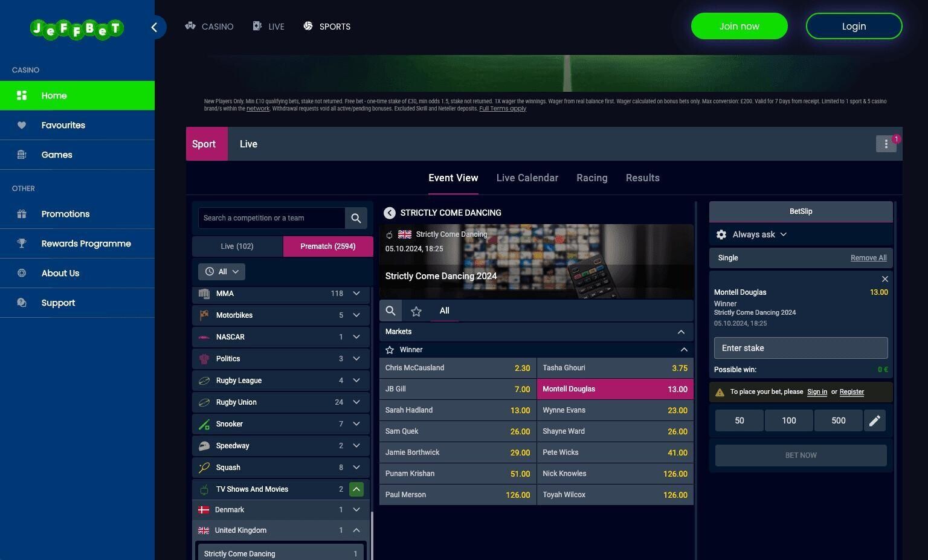Edit quick stake amounts with the pencil icon

pos(874,420)
